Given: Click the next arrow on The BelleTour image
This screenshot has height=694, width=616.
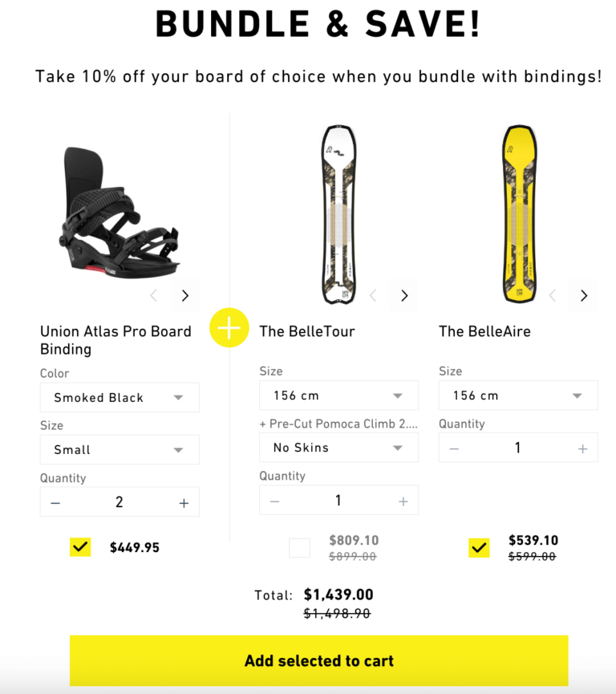Looking at the screenshot, I should (x=403, y=295).
